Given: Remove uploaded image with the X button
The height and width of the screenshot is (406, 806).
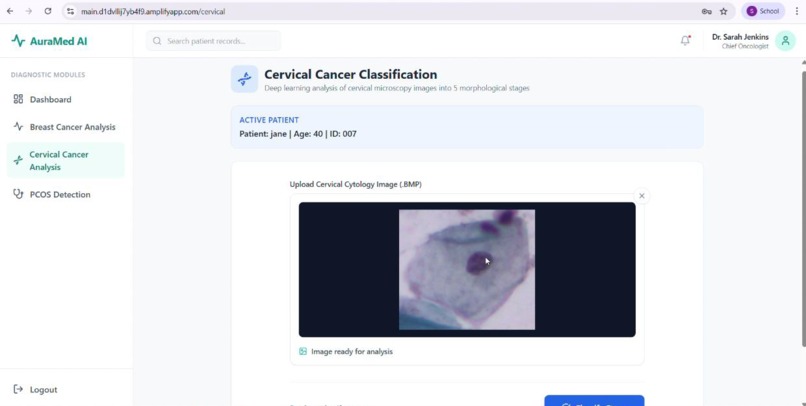Looking at the screenshot, I should pyautogui.click(x=642, y=196).
